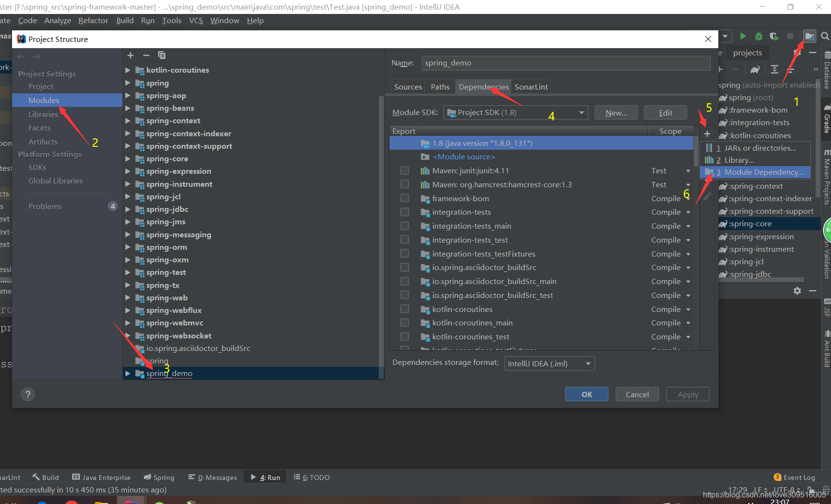Open the VCS menu
This screenshot has height=504, width=831.
[196, 21]
